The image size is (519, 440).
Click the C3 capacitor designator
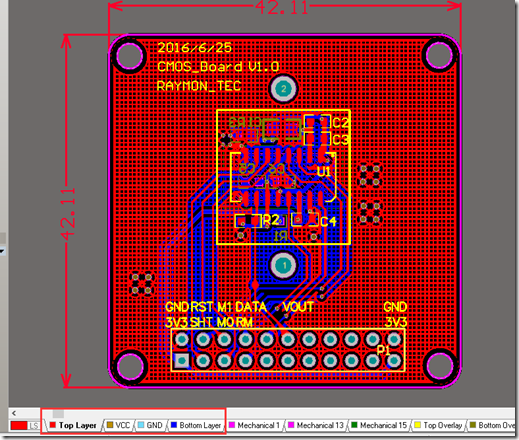coord(340,140)
